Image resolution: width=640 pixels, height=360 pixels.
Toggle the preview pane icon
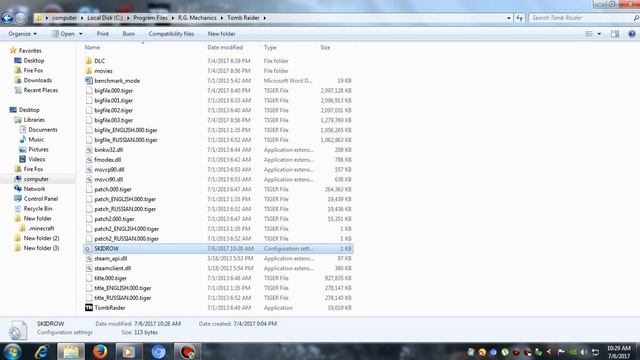tap(615, 34)
